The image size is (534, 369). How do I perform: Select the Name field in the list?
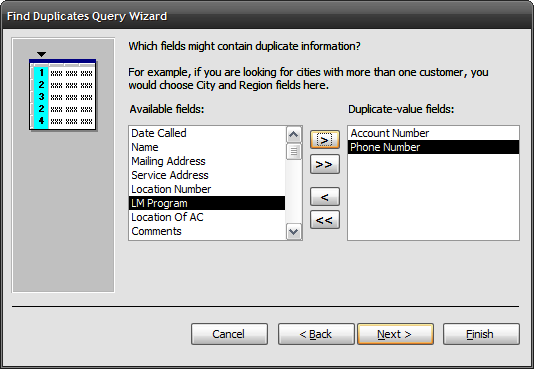tap(207, 147)
